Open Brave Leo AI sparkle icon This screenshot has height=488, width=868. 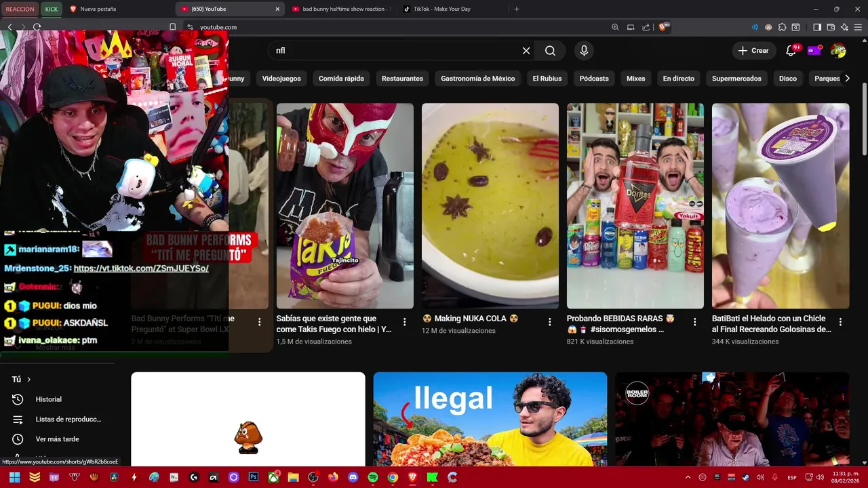click(x=844, y=27)
